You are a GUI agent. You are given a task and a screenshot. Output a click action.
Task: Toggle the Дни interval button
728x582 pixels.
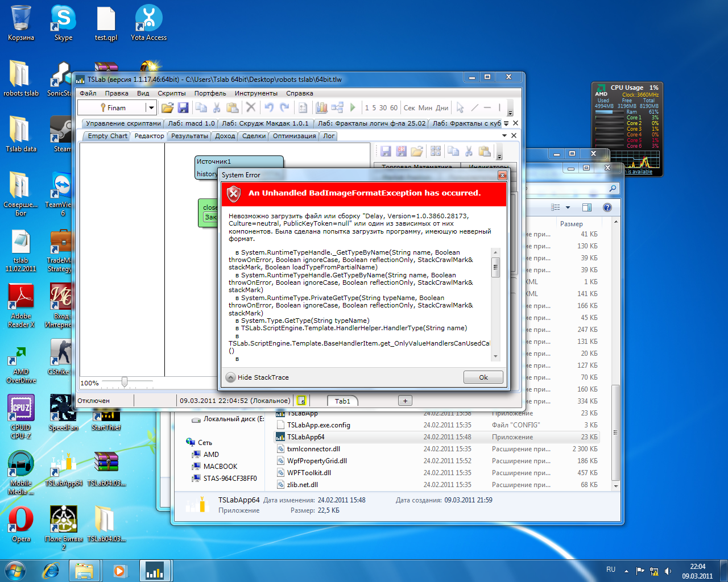442,108
